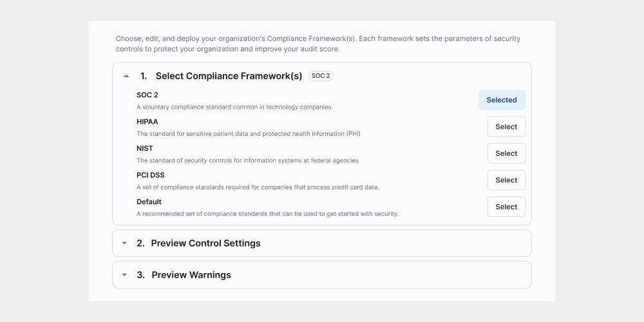Click the HIPAA patient data description
The width and height of the screenshot is (644, 322).
248,134
